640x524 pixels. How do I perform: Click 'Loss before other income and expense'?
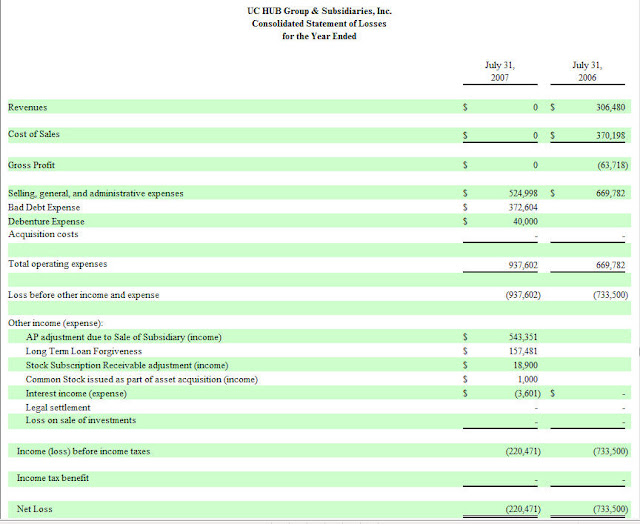83,295
